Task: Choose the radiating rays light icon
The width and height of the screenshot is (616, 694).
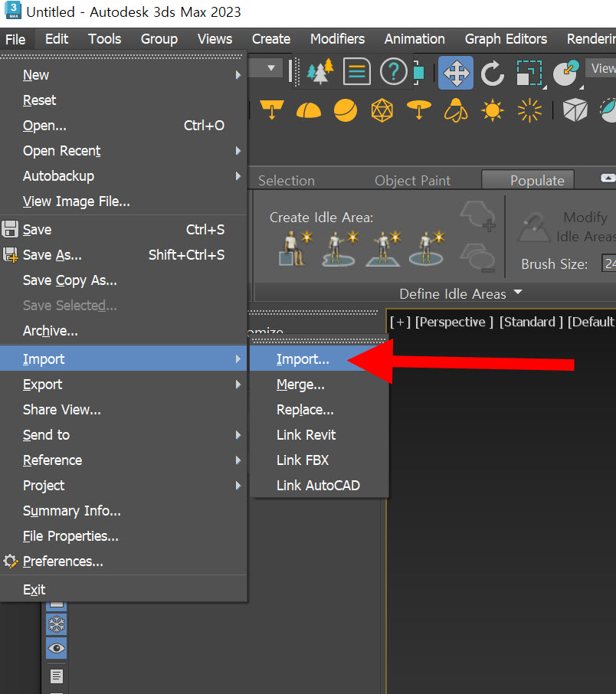Action: [529, 110]
